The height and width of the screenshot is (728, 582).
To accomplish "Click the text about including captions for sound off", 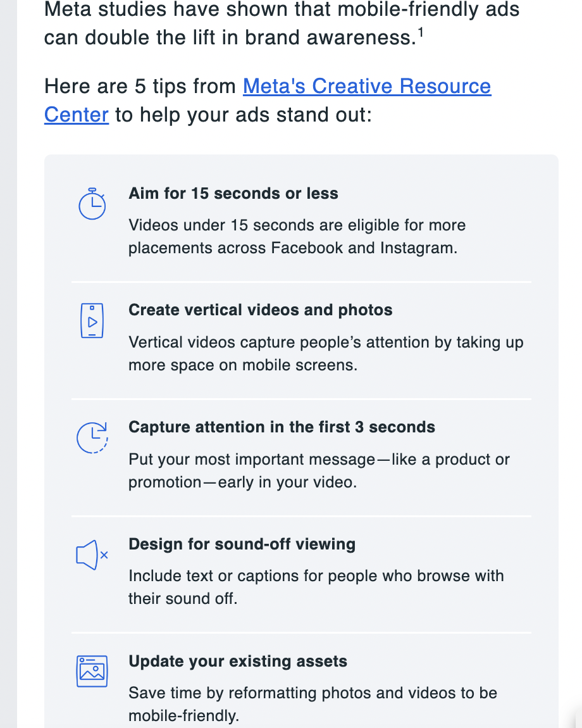I will point(316,587).
